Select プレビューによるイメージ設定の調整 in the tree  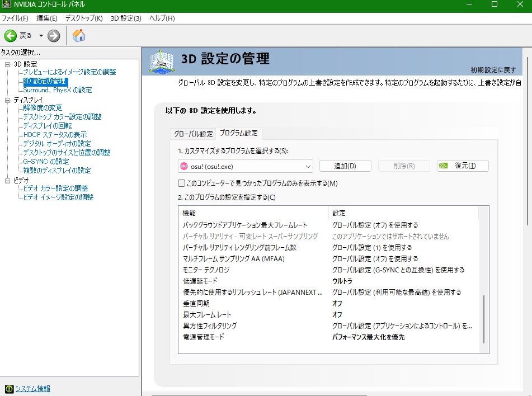coord(69,72)
